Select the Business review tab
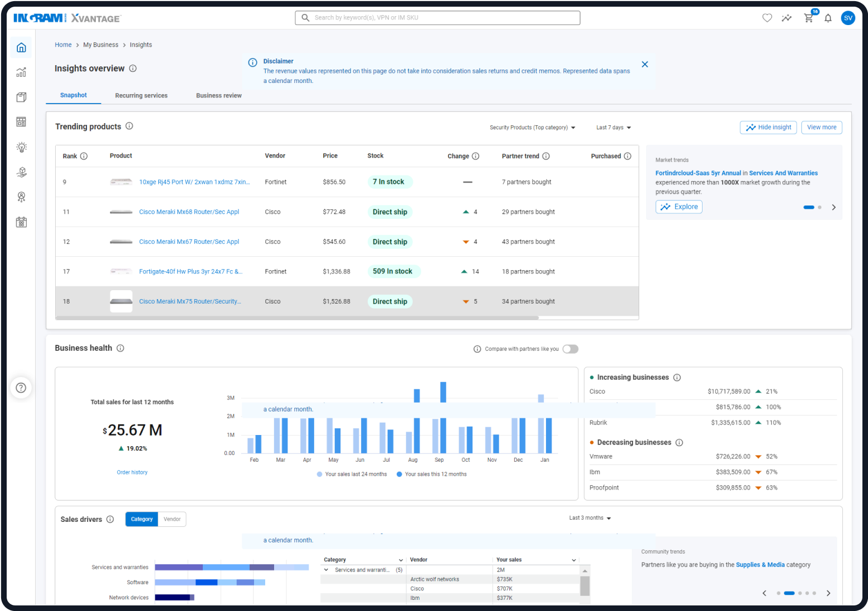Image resolution: width=868 pixels, height=611 pixels. coord(219,96)
